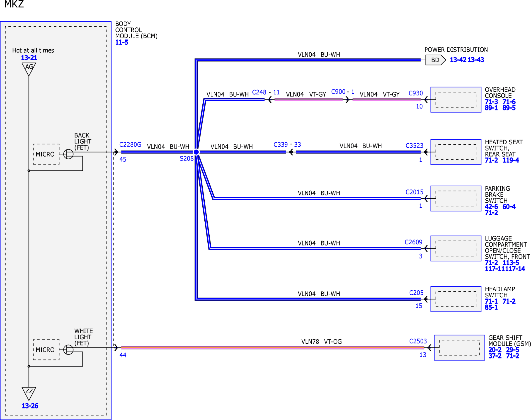531x420 pixels.
Task: Select the pink VLN78 VT-OG wire
Action: click(x=273, y=347)
